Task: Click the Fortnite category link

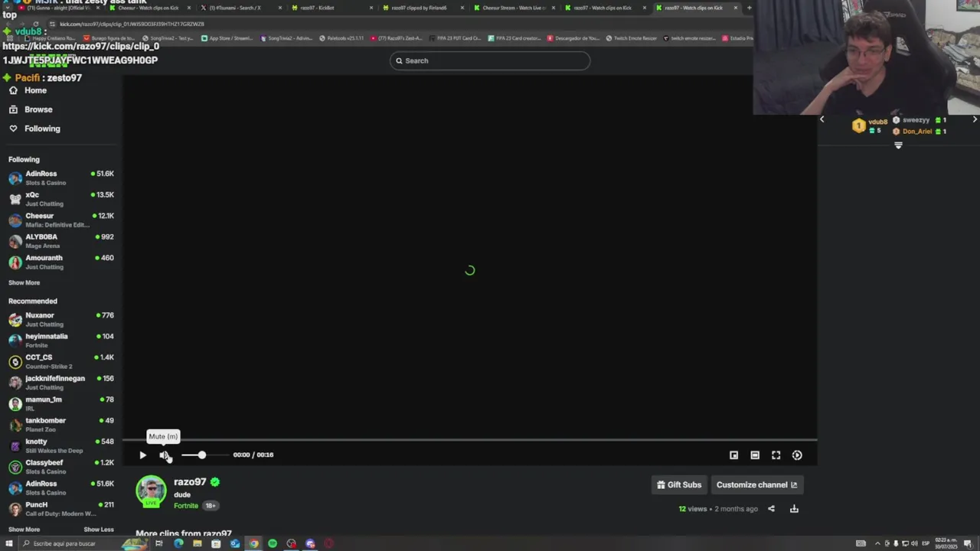Action: point(186,506)
